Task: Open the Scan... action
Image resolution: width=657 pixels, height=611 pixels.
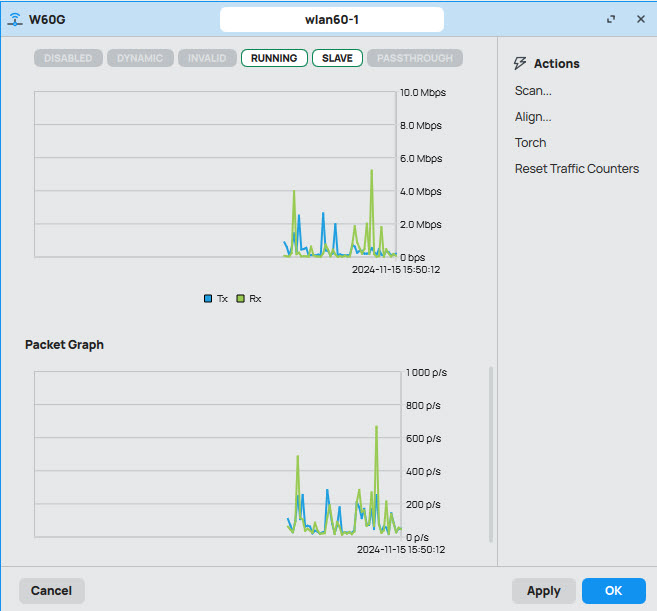Action: tap(533, 91)
